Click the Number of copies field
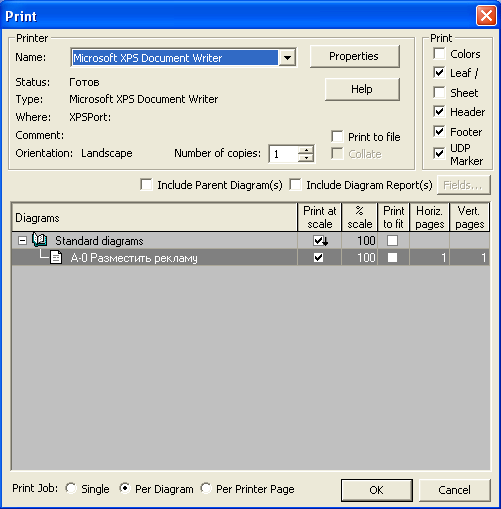The height and width of the screenshot is (509, 501). click(x=284, y=154)
